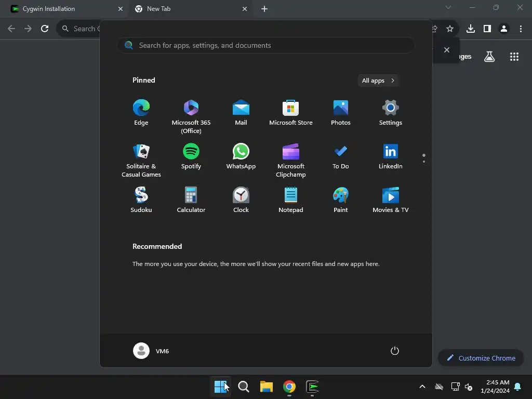
Task: Open the Clock app
Action: pos(241,200)
